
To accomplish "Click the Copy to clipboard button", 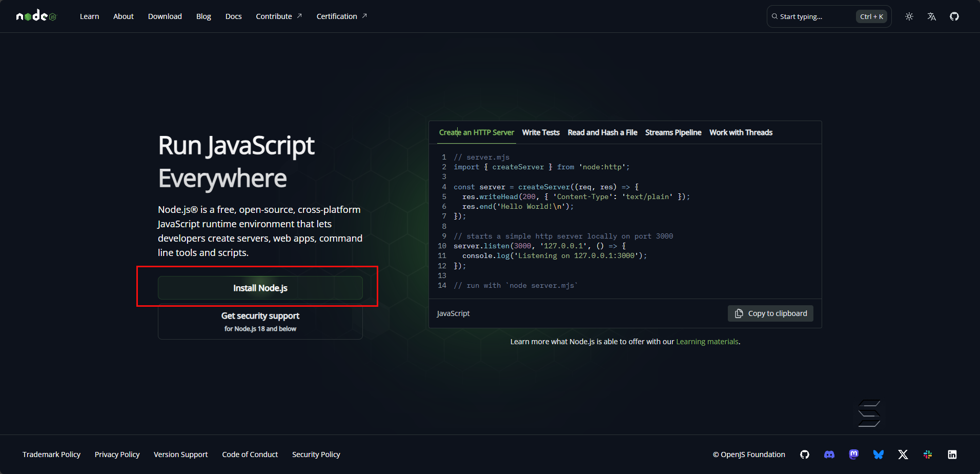I will point(770,313).
